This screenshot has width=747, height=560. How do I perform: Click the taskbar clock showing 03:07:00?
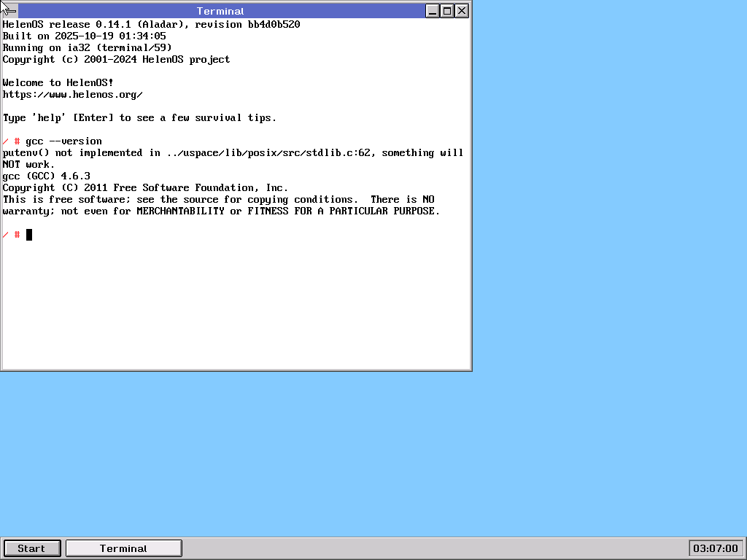715,548
